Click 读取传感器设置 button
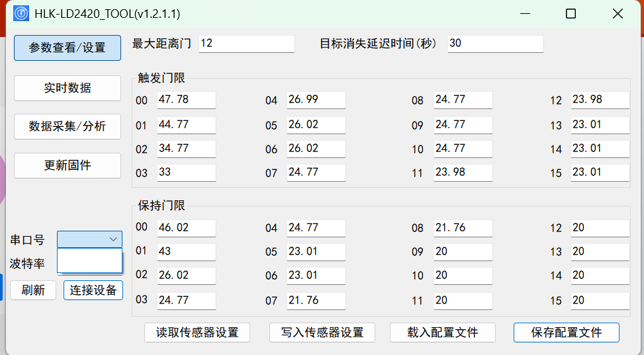Screen dimensions: 644x355 [x=197, y=333]
